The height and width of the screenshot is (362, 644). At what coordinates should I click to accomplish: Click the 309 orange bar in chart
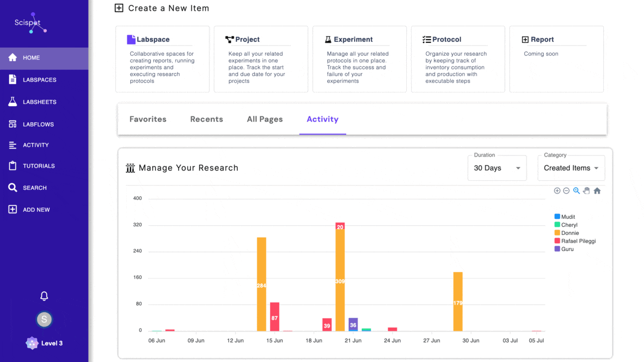pos(340,282)
